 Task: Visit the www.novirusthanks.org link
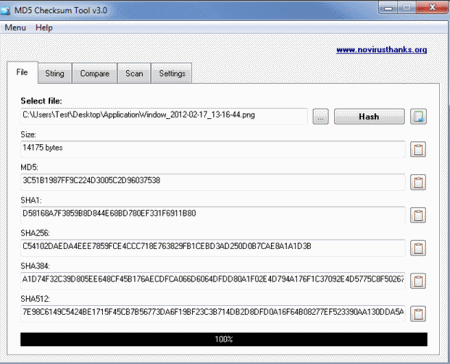(382, 50)
